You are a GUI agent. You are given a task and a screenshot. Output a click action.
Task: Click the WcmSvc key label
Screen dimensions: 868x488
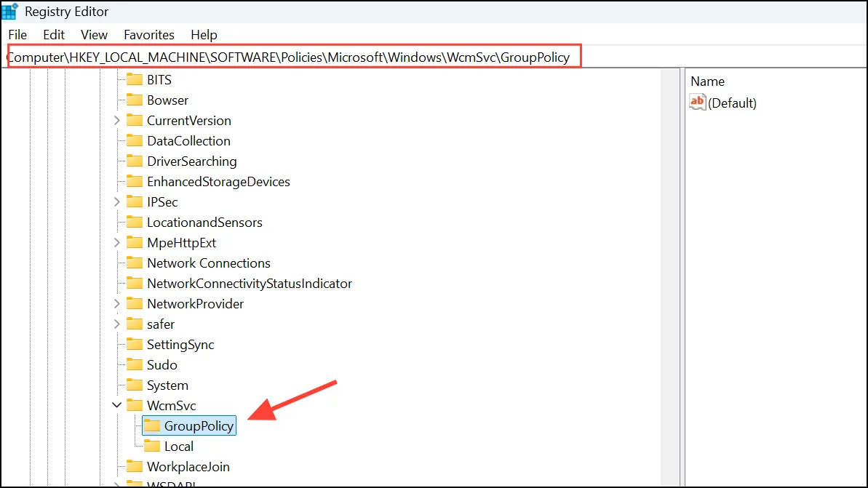tap(172, 406)
